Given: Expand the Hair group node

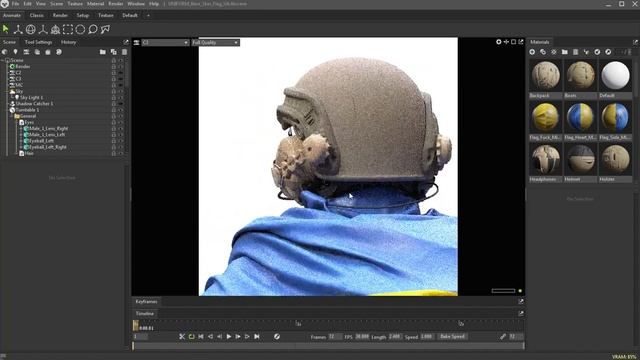Looking at the screenshot, I should click(x=17, y=153).
